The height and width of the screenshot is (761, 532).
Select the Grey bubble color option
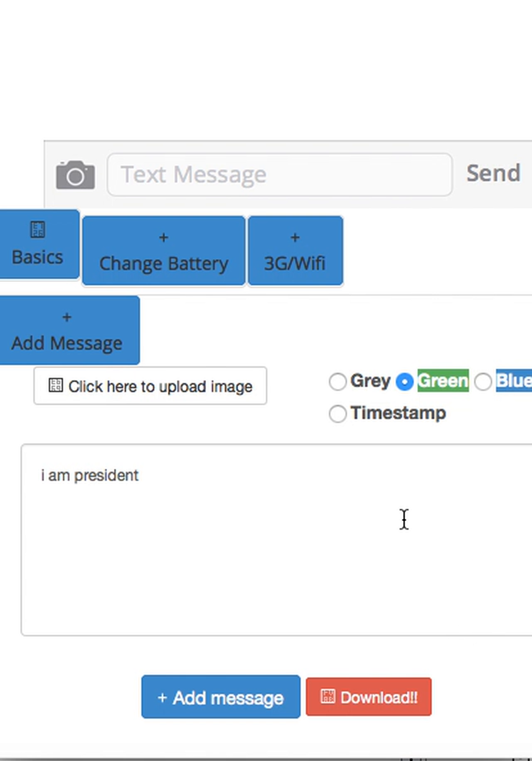tap(337, 381)
